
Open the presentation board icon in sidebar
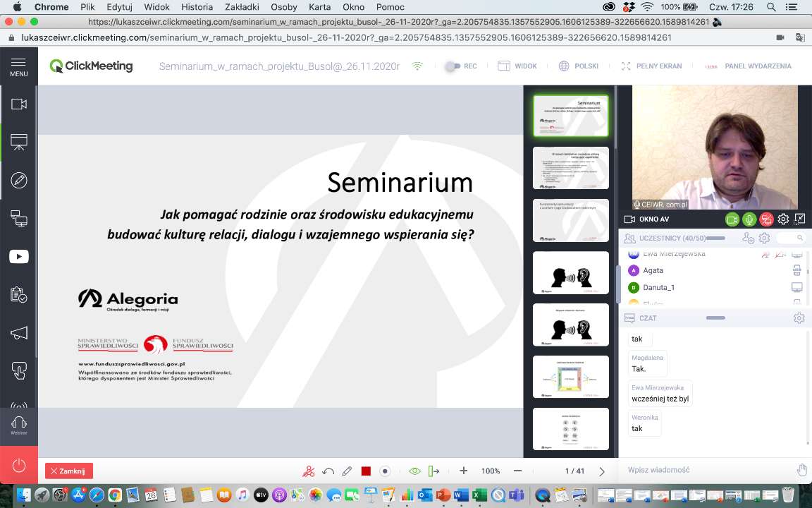19,142
